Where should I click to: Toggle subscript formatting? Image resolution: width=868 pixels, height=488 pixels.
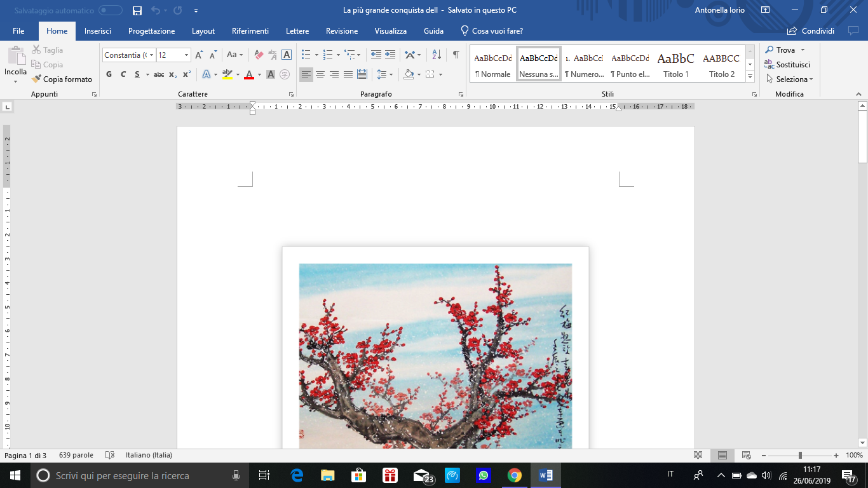click(173, 74)
